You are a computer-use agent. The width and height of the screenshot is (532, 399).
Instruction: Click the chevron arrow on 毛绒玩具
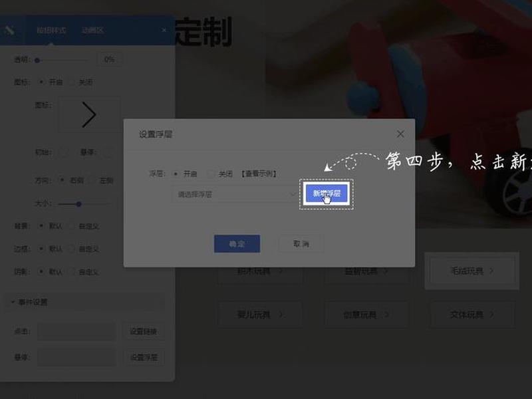click(x=491, y=271)
